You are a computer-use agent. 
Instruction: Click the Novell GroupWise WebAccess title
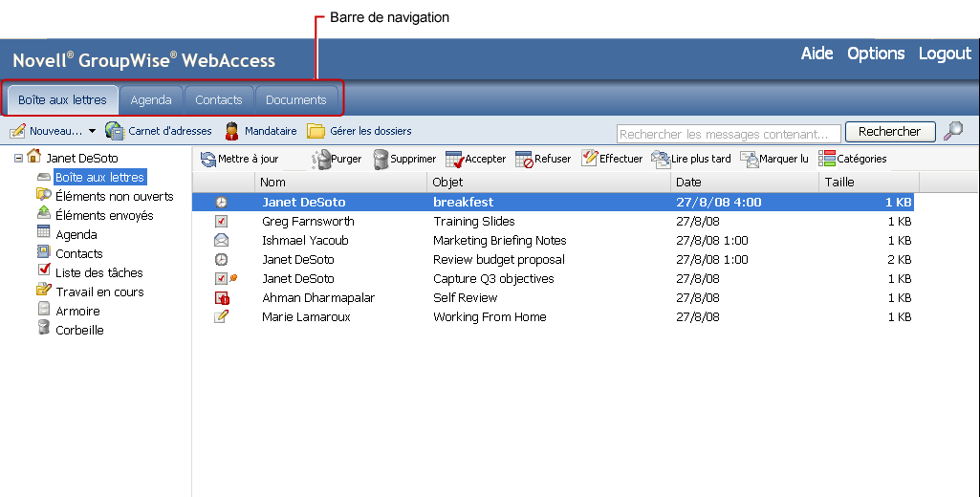click(x=143, y=60)
